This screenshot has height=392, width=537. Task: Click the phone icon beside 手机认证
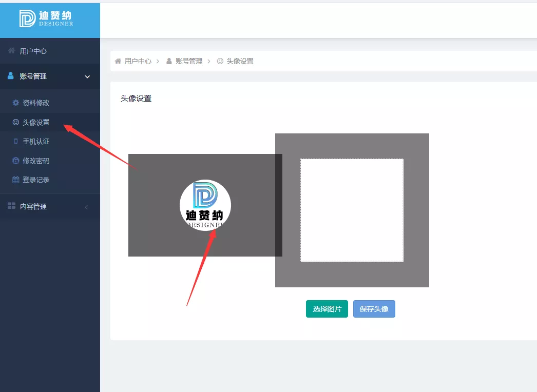(x=15, y=141)
